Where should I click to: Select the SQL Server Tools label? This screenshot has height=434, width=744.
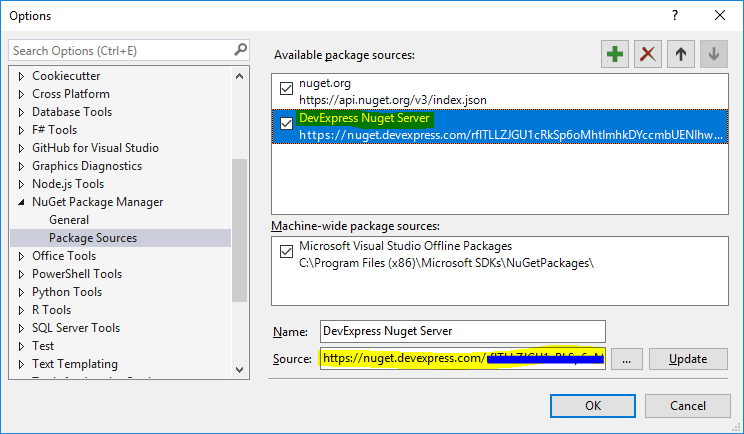click(x=76, y=328)
